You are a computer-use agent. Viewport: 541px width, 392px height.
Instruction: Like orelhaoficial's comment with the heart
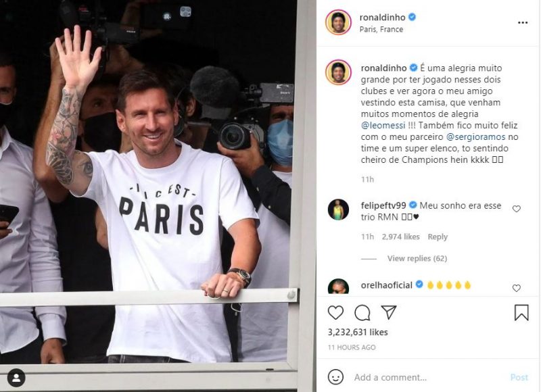pos(516,288)
